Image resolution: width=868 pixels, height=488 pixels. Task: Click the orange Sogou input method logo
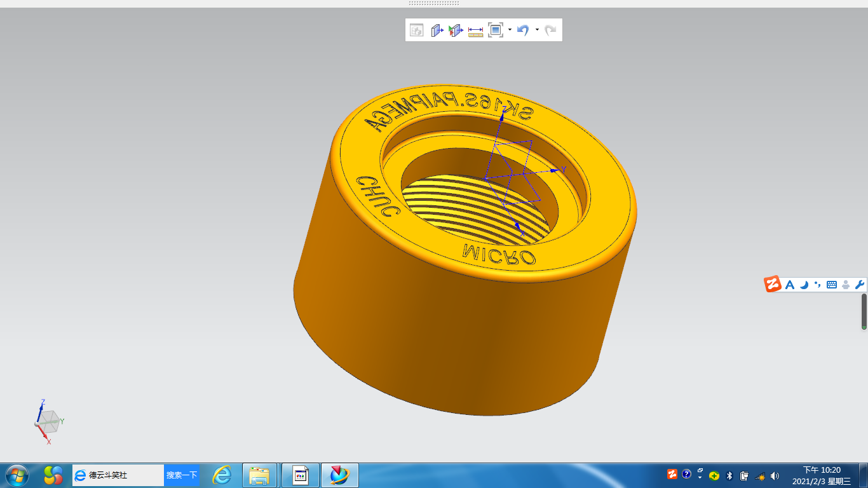pyautogui.click(x=772, y=284)
